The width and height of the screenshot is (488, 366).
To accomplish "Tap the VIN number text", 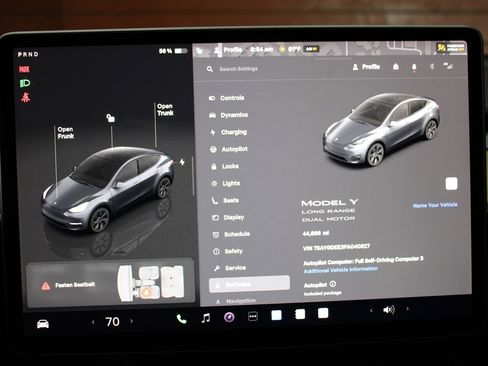I will [336, 247].
